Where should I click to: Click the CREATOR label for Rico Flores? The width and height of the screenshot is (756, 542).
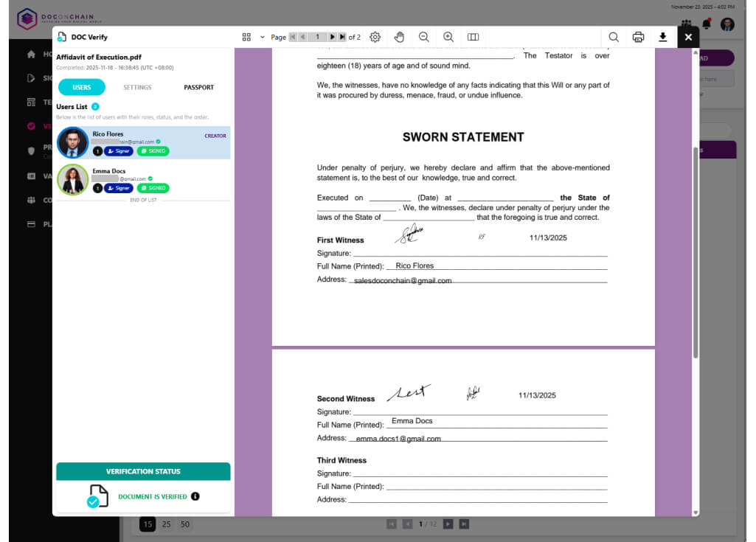215,136
